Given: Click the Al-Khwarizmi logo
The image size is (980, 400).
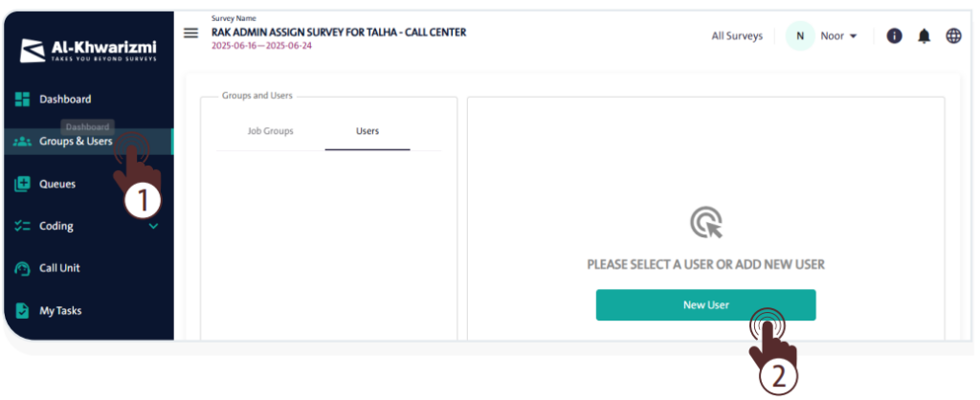Looking at the screenshot, I should 88,49.
